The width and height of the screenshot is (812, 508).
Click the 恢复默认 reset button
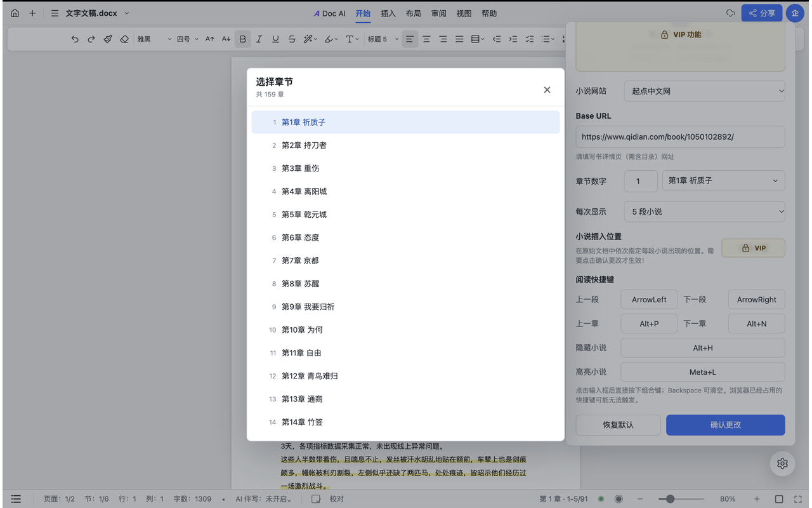click(x=618, y=425)
